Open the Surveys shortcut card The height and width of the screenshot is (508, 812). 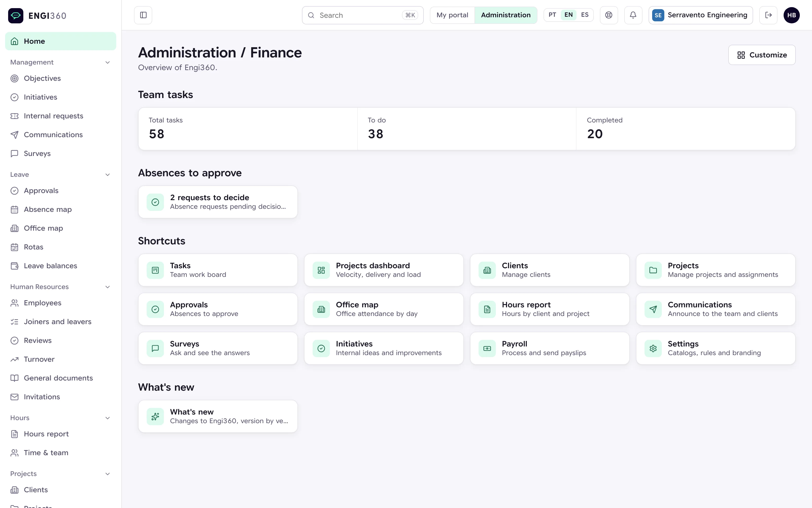[x=218, y=348]
